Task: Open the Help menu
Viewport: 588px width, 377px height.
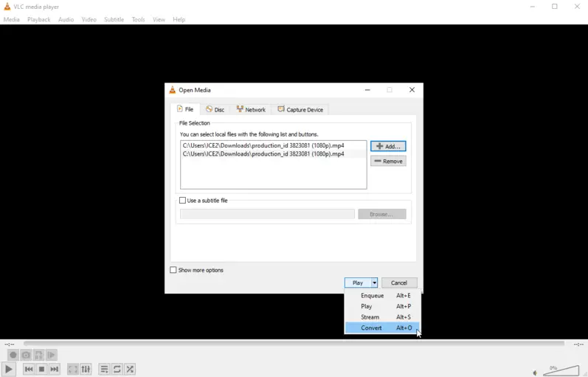Action: pos(179,19)
